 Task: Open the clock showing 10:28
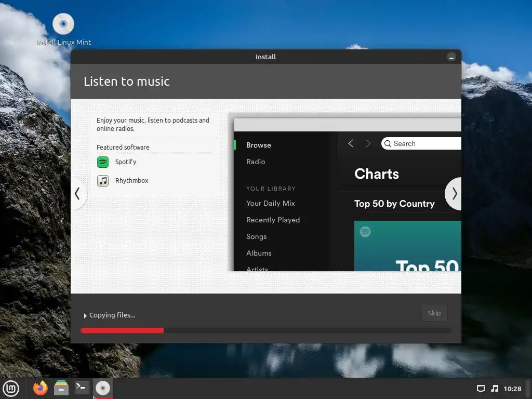coord(512,389)
